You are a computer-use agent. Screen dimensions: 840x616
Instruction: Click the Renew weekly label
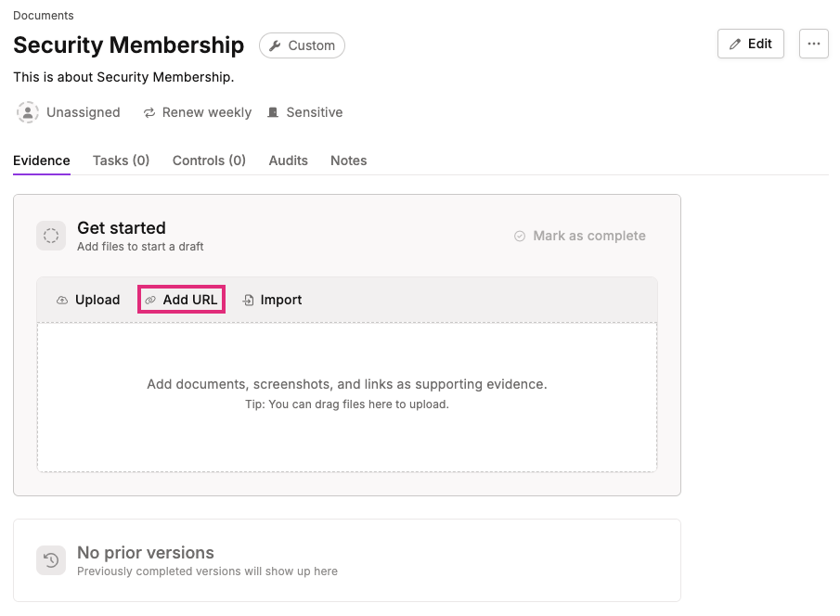207,112
